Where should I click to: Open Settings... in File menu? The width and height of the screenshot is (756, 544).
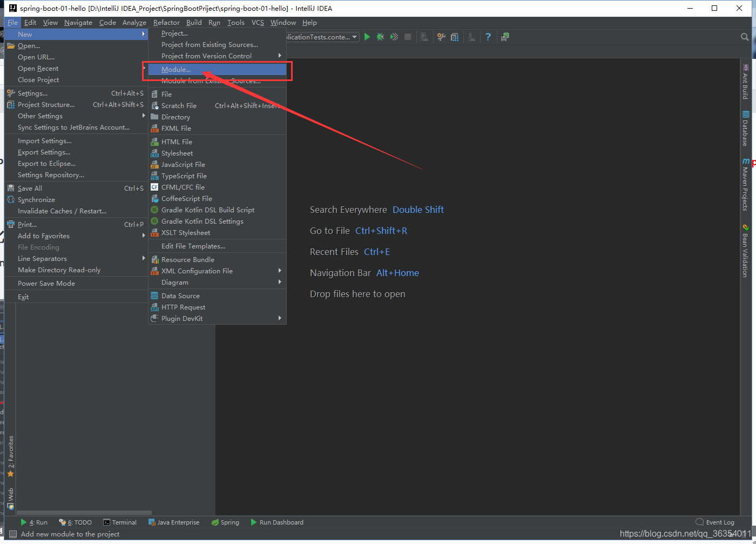[76, 93]
